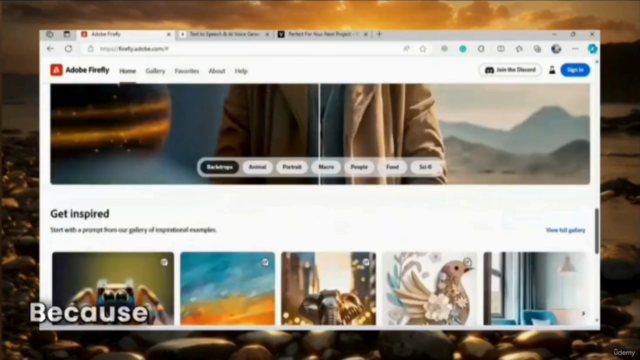Open the browser settings ellipsis menu

(575, 49)
